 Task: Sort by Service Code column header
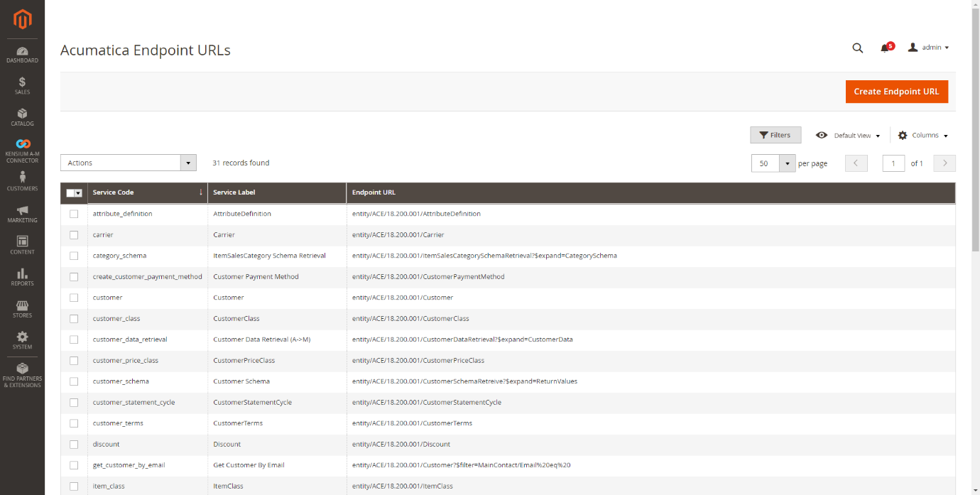[147, 192]
